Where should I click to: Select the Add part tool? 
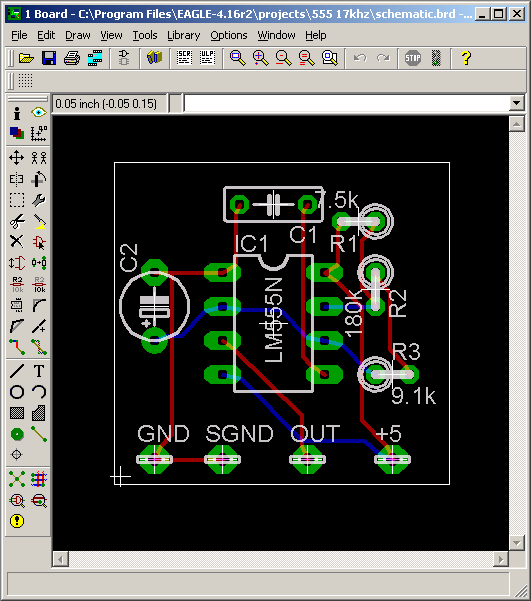click(x=39, y=242)
